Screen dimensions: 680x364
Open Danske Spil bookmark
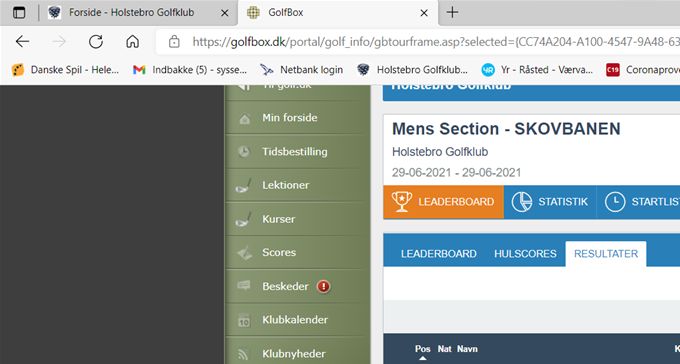coord(65,69)
